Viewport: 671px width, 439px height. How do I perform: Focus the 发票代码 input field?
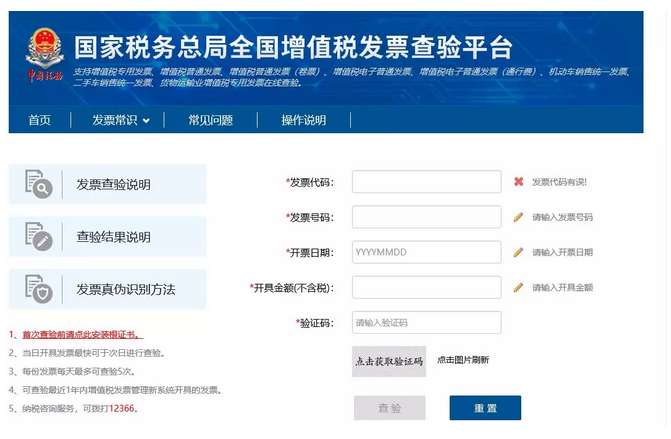point(427,181)
